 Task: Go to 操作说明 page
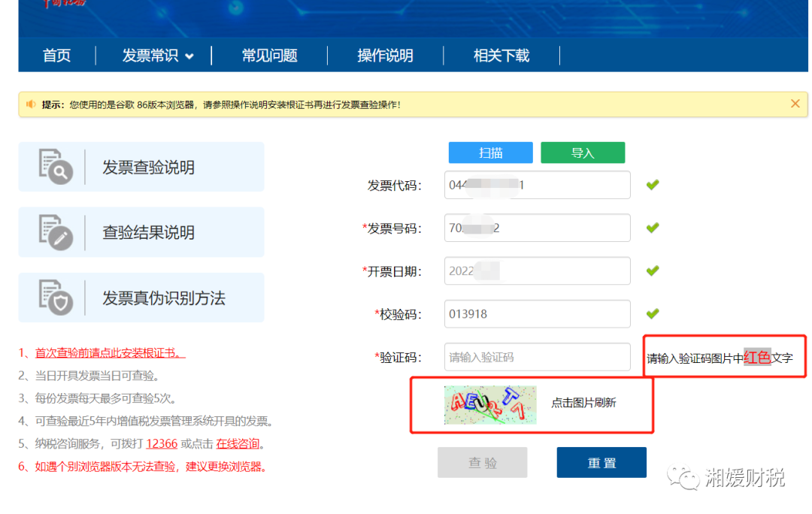click(385, 56)
